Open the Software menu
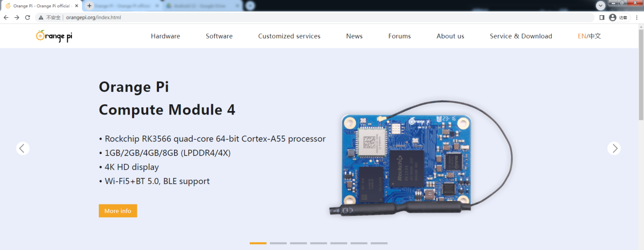The height and width of the screenshot is (250, 644). (219, 36)
